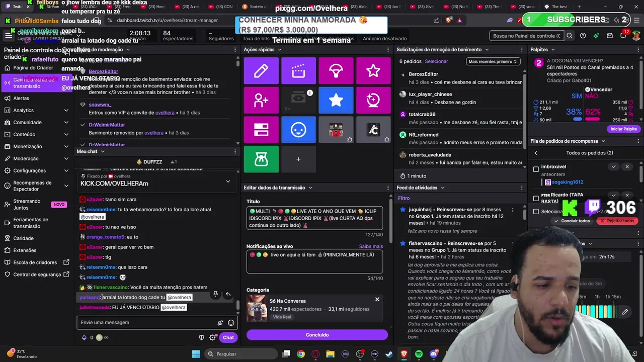The height and width of the screenshot is (362, 644).
Task: Open the dimmed ad-break tile info icon
Action: 310,93
